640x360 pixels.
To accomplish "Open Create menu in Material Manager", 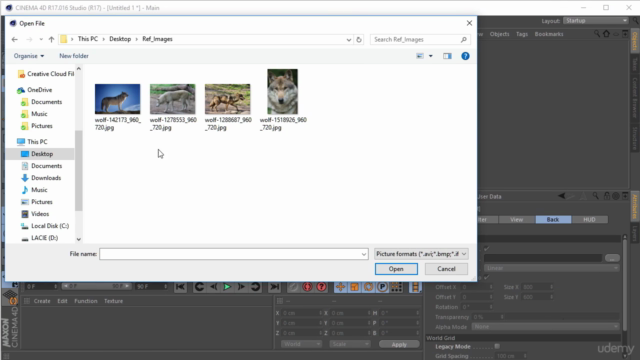I will [x=42, y=301].
